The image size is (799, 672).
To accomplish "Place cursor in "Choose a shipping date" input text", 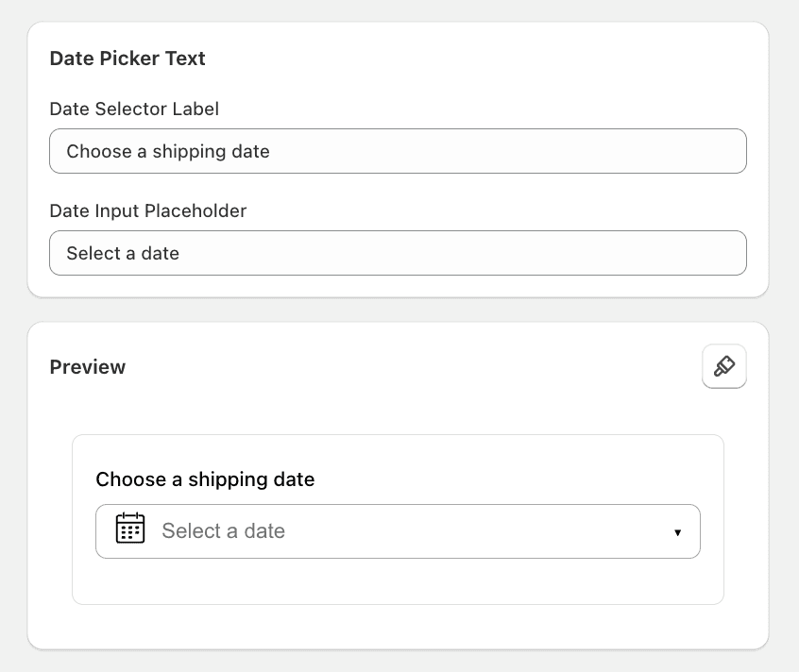I will pyautogui.click(x=168, y=152).
